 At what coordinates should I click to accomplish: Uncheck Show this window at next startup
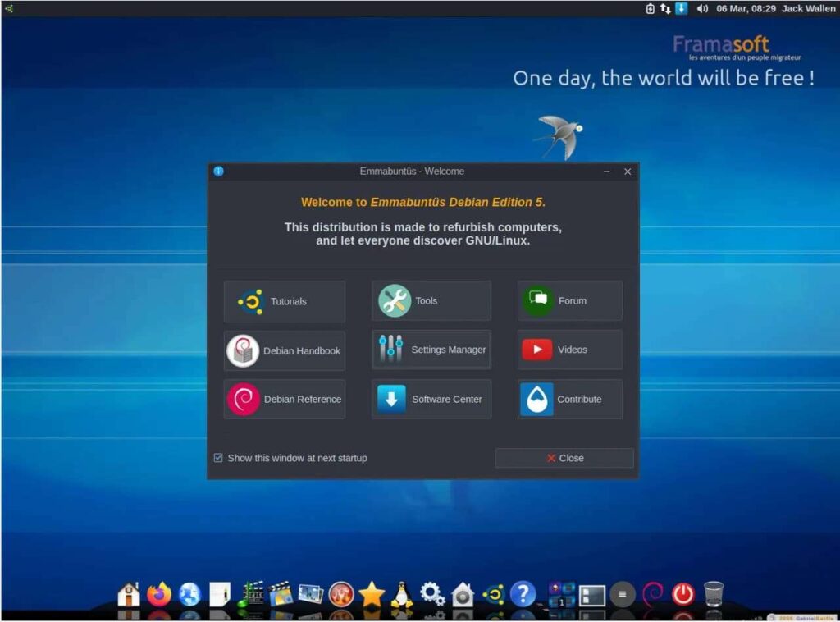click(x=218, y=458)
